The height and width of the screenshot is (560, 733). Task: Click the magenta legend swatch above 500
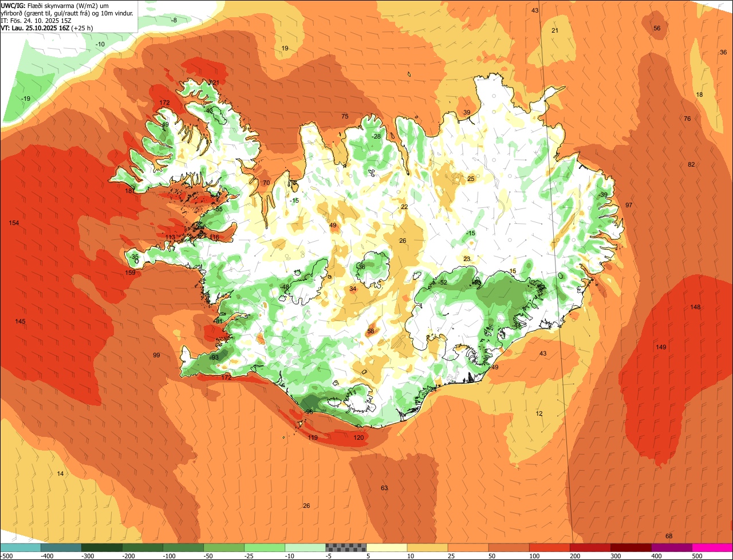[712, 547]
